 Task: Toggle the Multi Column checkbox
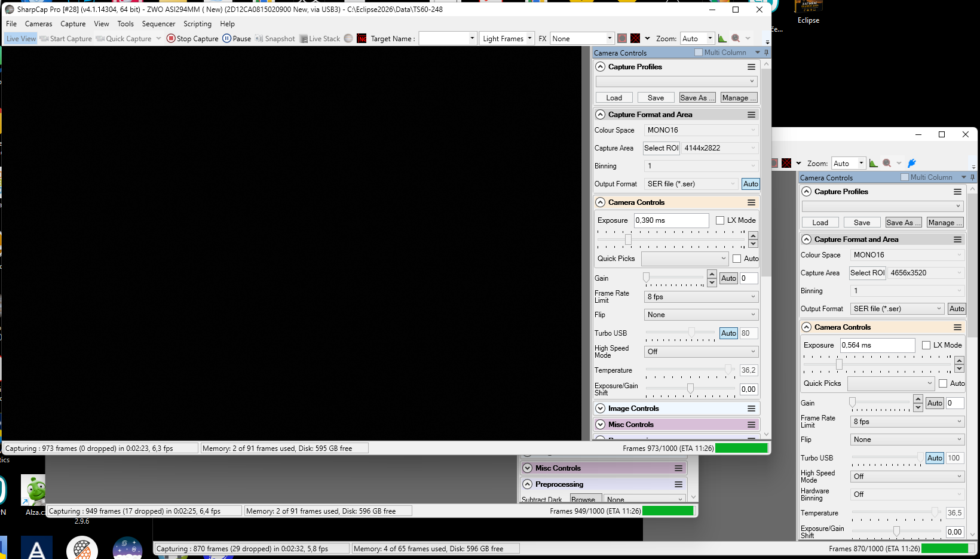point(699,53)
